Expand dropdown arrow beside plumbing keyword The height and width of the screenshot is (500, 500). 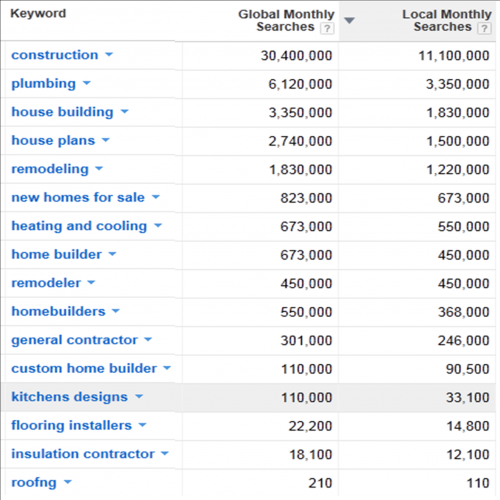point(87,83)
